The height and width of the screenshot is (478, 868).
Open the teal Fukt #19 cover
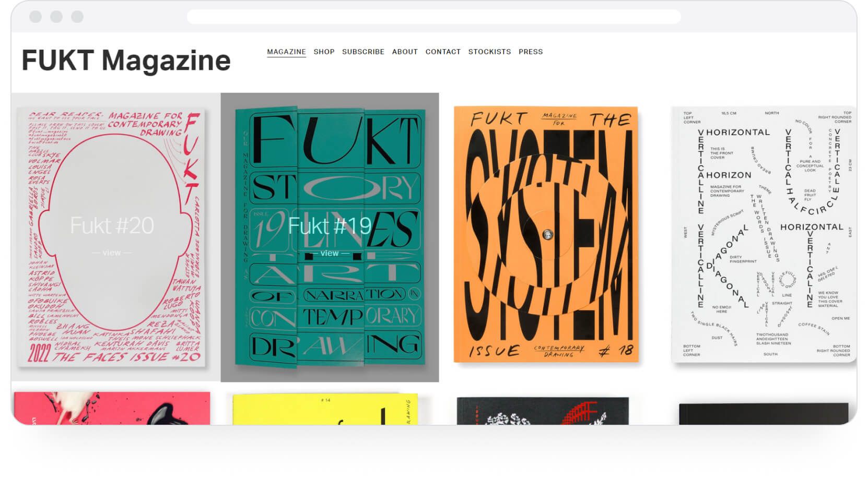pos(330,237)
